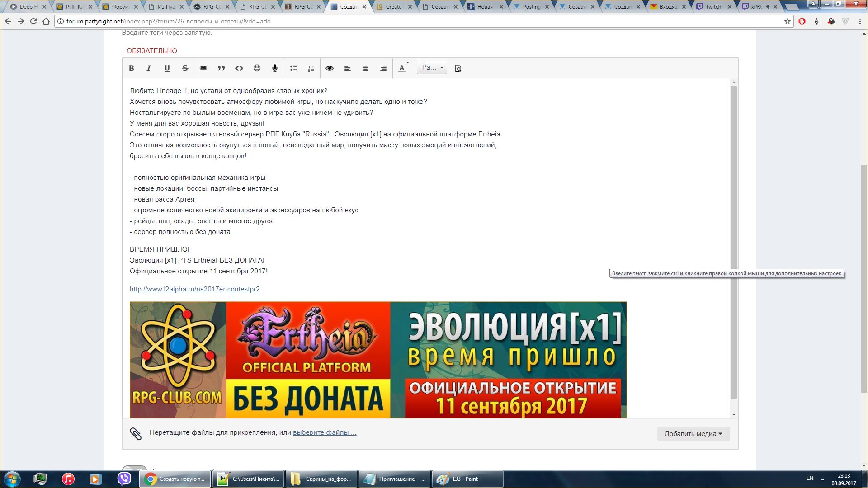Open the Windows Start menu
The image size is (868, 488).
tap(12, 479)
